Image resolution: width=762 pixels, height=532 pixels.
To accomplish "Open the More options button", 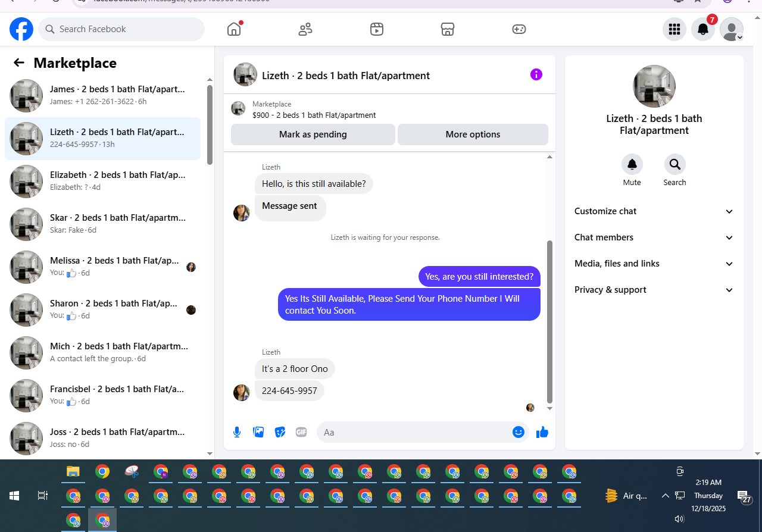I will [x=473, y=134].
